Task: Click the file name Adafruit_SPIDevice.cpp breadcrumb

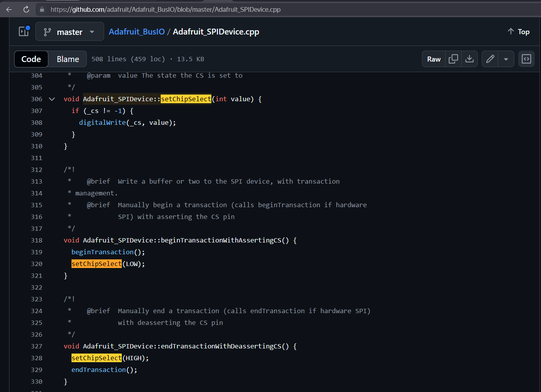Action: point(216,32)
